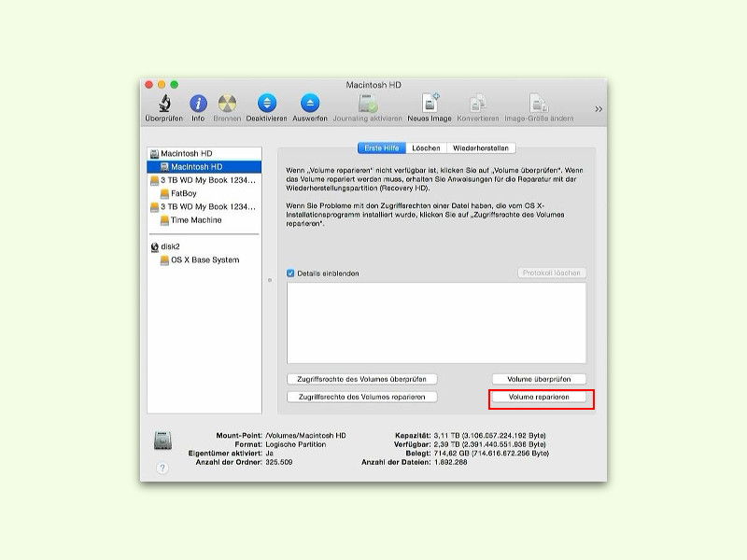Click the Kapazität value 3,11 TB
The height and width of the screenshot is (560, 747).
[x=489, y=435]
